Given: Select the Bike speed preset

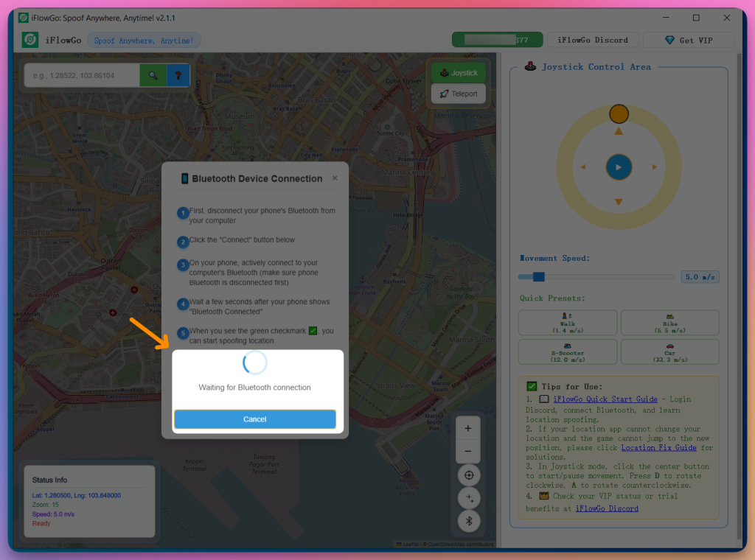Looking at the screenshot, I should [669, 323].
